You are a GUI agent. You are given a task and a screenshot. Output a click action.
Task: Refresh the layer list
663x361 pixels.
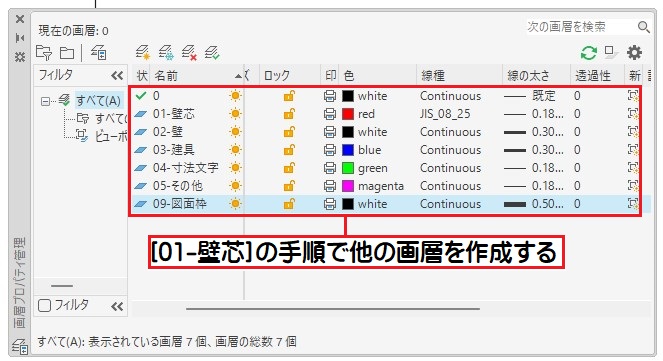click(x=589, y=53)
